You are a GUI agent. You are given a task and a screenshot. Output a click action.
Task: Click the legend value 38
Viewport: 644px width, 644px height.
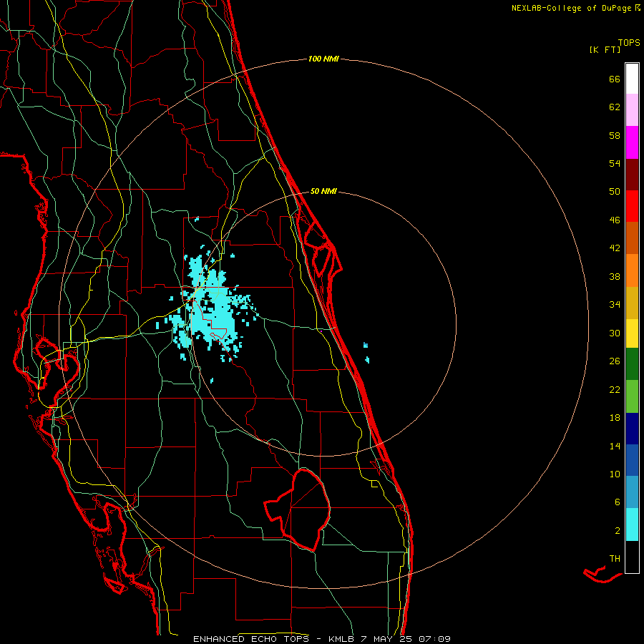[x=615, y=277]
